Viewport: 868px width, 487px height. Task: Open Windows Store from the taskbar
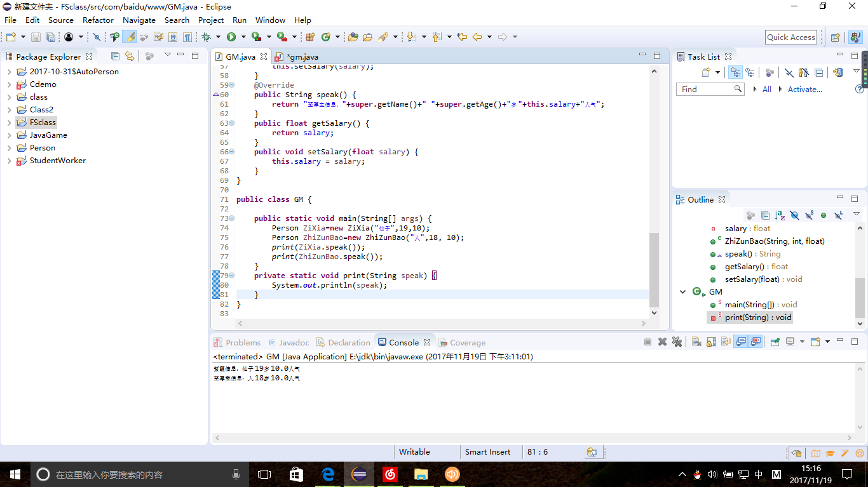(296, 474)
